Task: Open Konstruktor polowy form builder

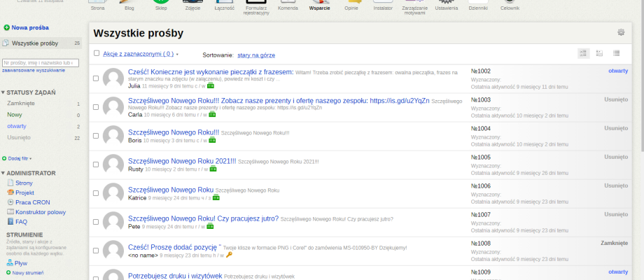Action: [40, 211]
